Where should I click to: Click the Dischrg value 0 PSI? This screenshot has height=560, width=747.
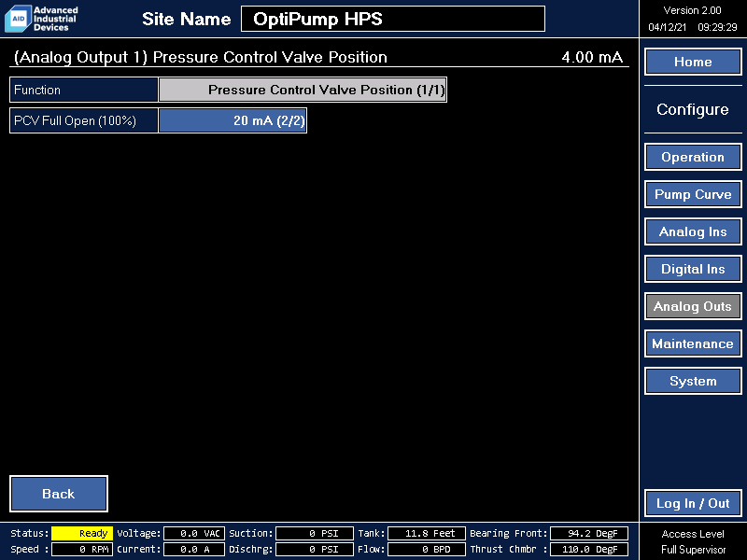[x=315, y=549]
